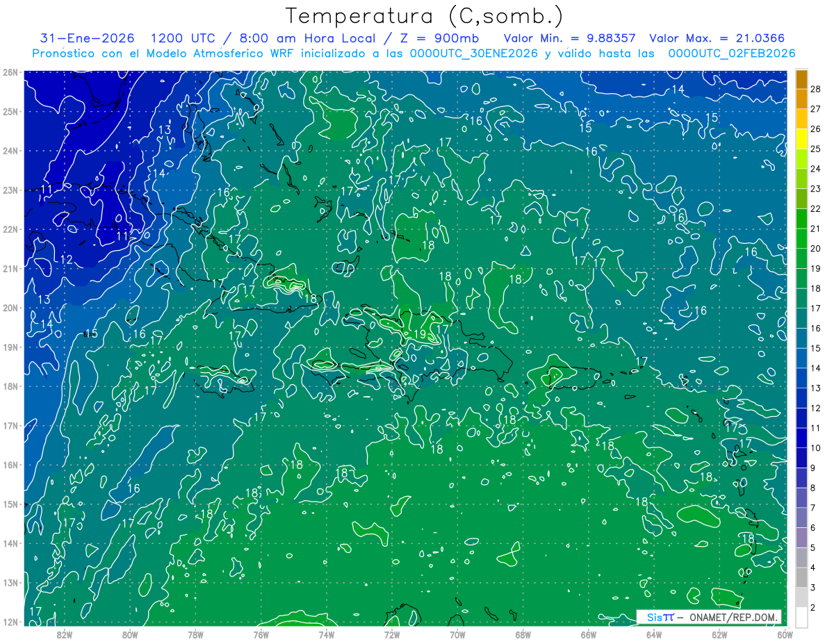Click the 76W longitude axis label
Viewport: 834px width, 644px height.
click(x=261, y=634)
